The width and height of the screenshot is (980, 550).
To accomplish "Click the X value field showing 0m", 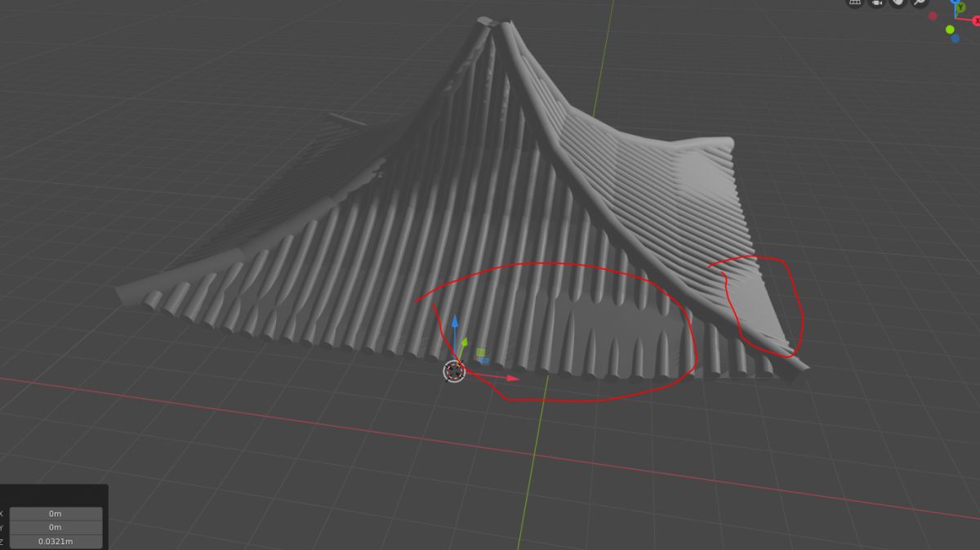I will point(56,513).
